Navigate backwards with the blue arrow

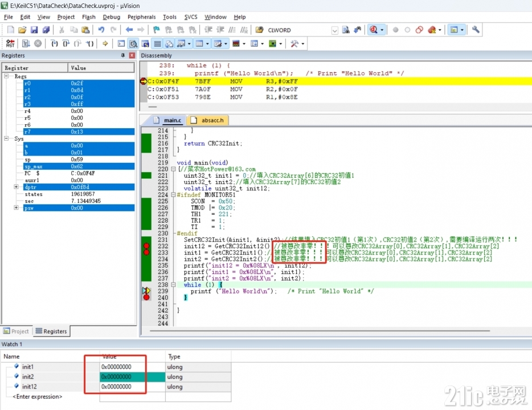pos(129,30)
